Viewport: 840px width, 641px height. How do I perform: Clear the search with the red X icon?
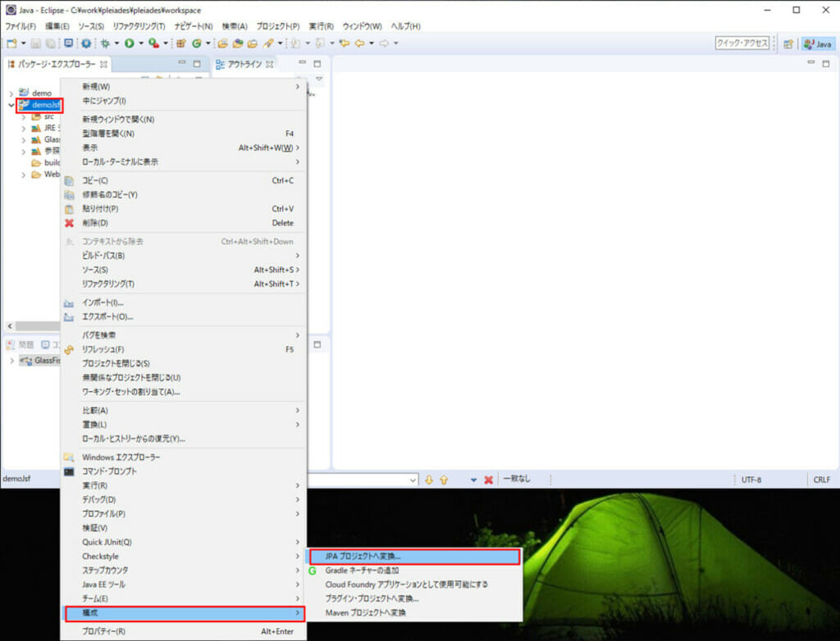489,480
